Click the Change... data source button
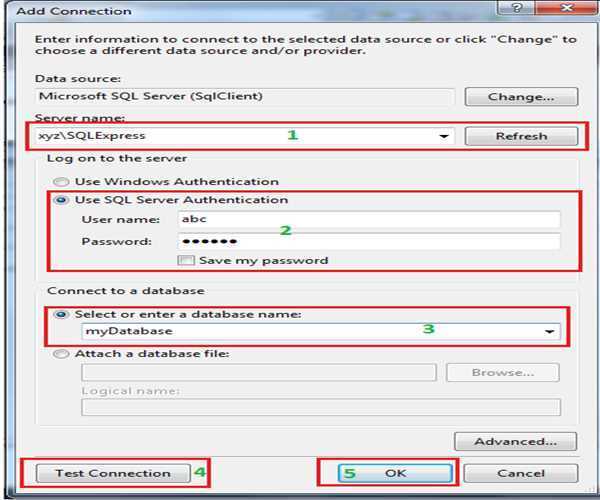 [519, 97]
